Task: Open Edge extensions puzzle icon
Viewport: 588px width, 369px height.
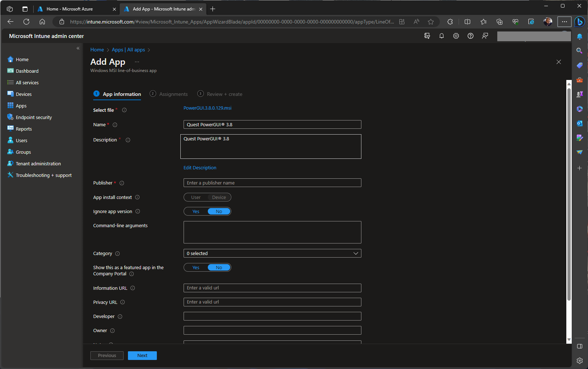Action: [x=450, y=22]
